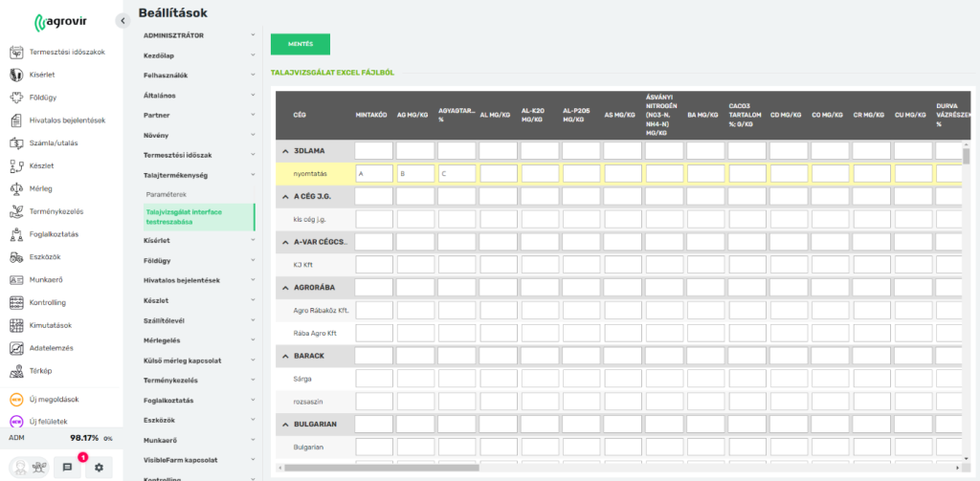Open messages with the notification badge
The image size is (980, 481).
[x=68, y=467]
